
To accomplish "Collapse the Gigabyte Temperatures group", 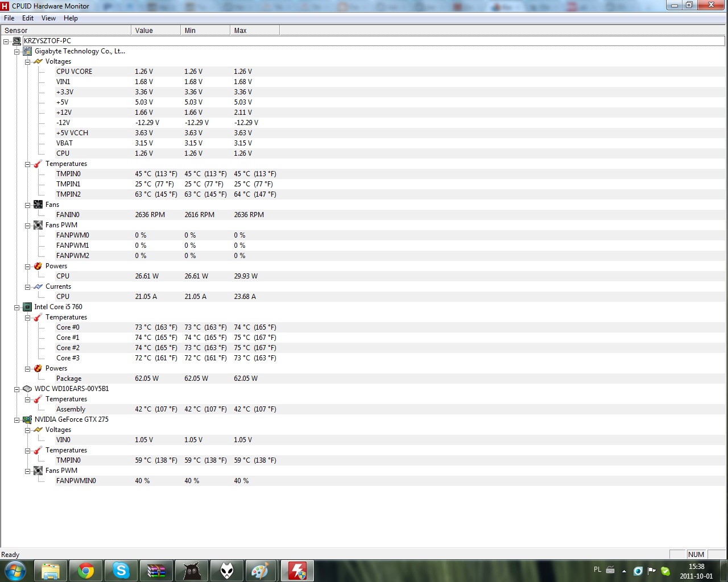I will [27, 164].
